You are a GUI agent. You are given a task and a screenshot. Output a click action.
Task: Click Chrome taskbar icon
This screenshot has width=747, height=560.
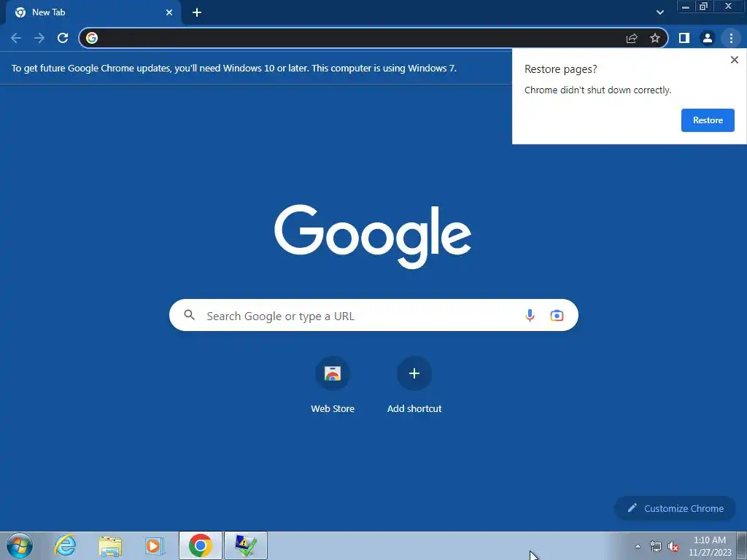pyautogui.click(x=201, y=545)
